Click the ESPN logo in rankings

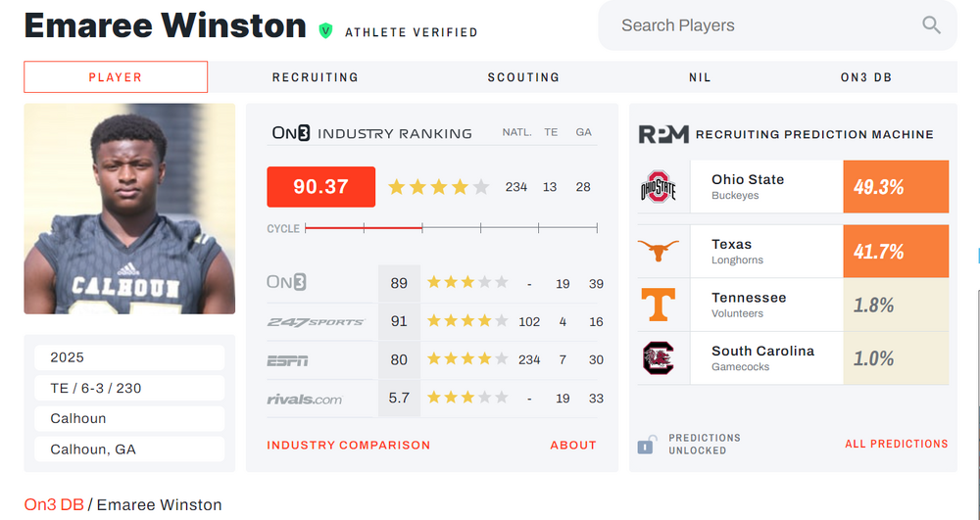coord(287,360)
